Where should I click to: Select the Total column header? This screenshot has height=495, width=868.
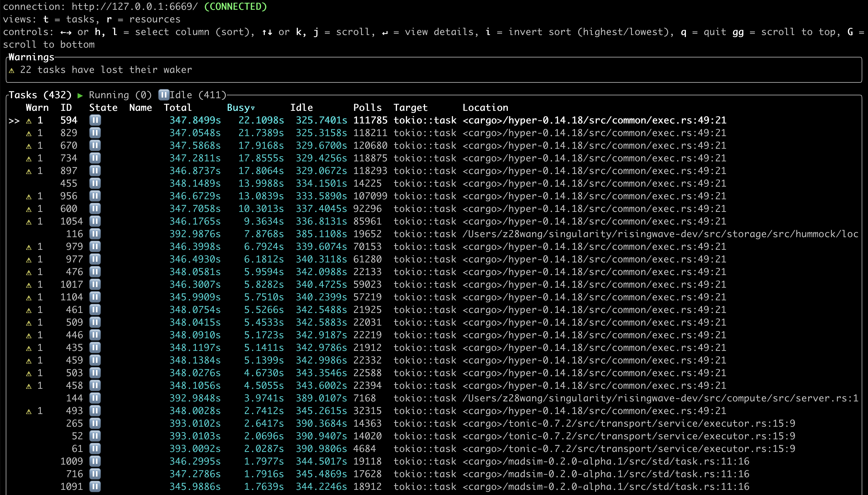[x=178, y=107]
